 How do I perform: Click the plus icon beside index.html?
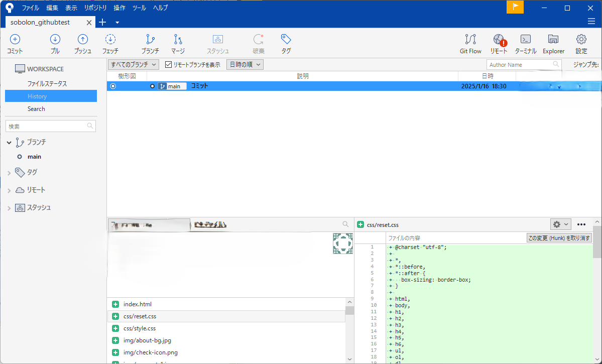[x=115, y=304]
